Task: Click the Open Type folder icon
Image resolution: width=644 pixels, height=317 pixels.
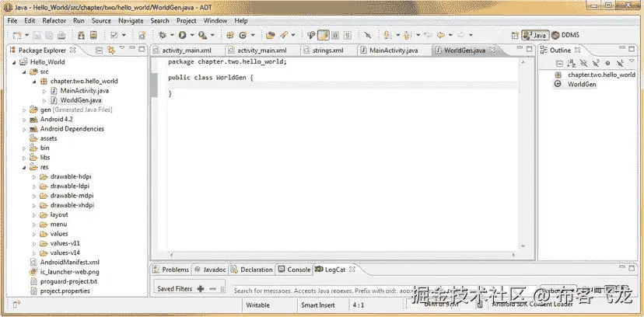Action: coord(270,35)
